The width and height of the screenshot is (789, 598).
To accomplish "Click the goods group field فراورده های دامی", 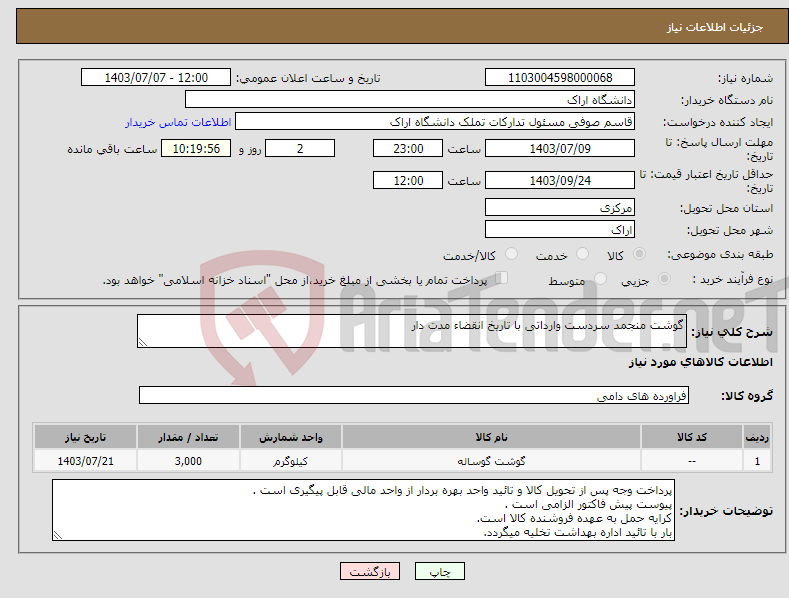I will [x=414, y=396].
